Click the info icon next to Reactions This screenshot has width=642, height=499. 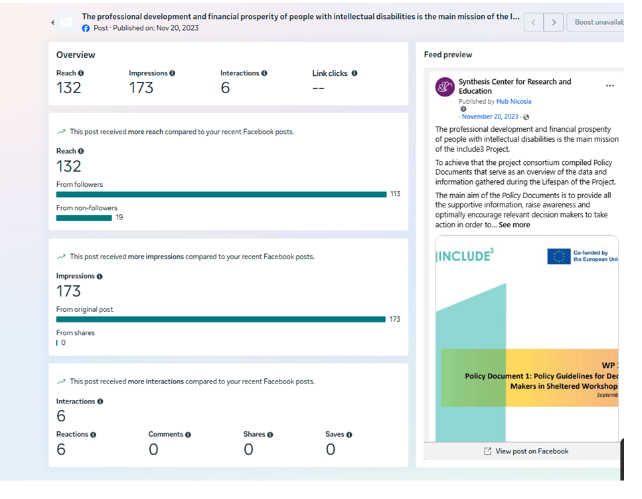pos(93,435)
